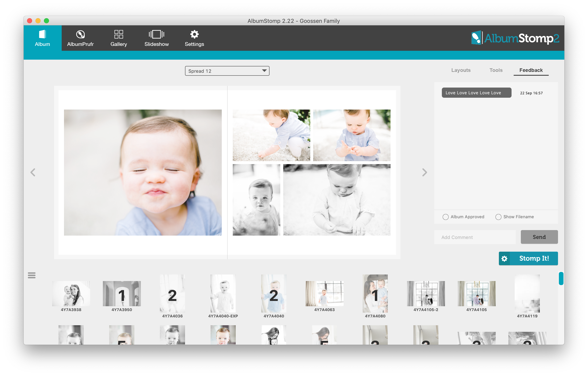Open the image tray hamburger menu
This screenshot has height=376, width=588.
click(31, 275)
